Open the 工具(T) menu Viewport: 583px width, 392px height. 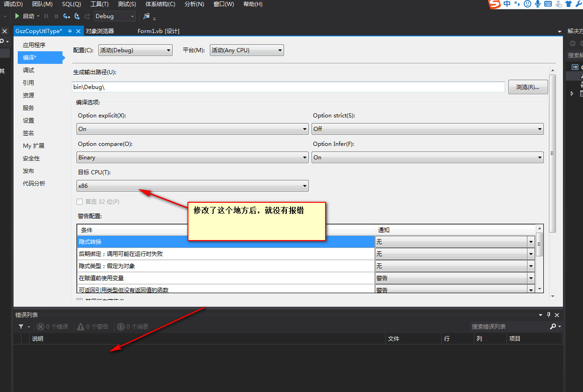click(99, 4)
